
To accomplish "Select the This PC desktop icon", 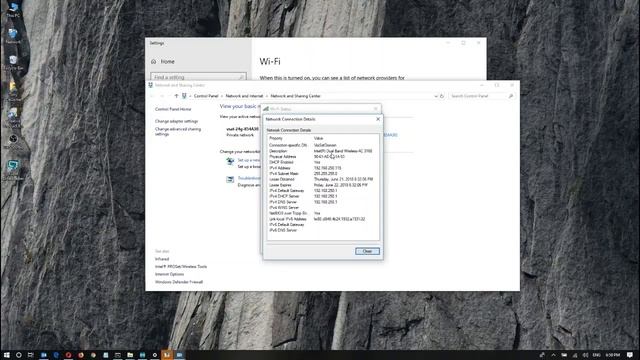I will point(13,10).
